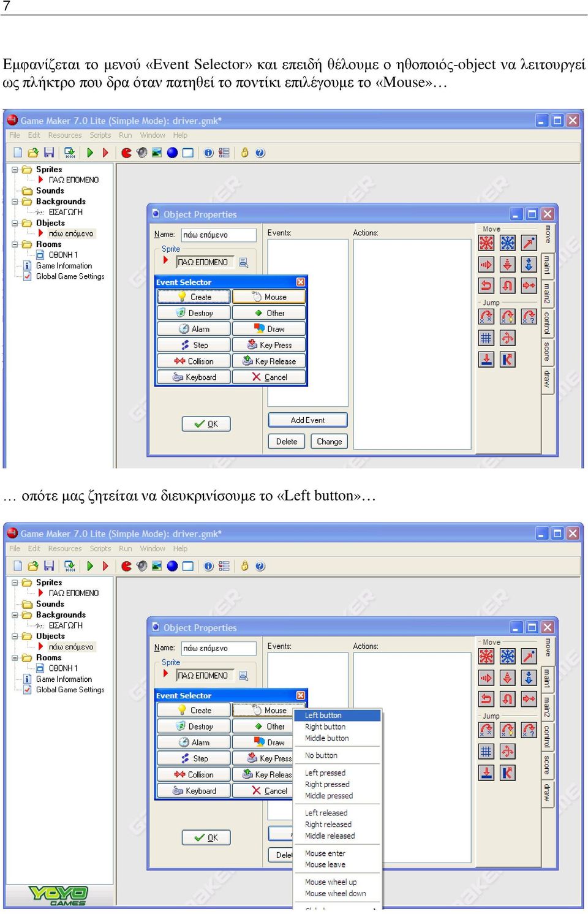Select Mouse leave in the Mouse submenu
This screenshot has width=588, height=914.
[337, 864]
